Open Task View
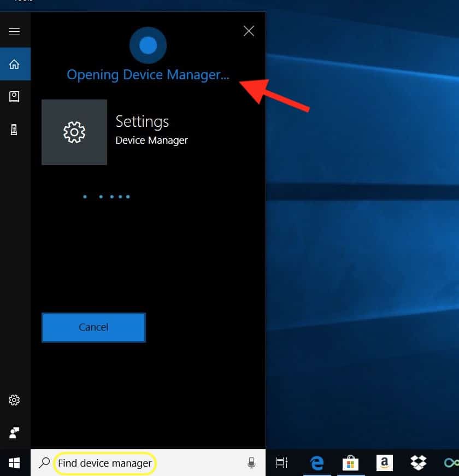Image resolution: width=459 pixels, height=476 pixels. tap(281, 463)
